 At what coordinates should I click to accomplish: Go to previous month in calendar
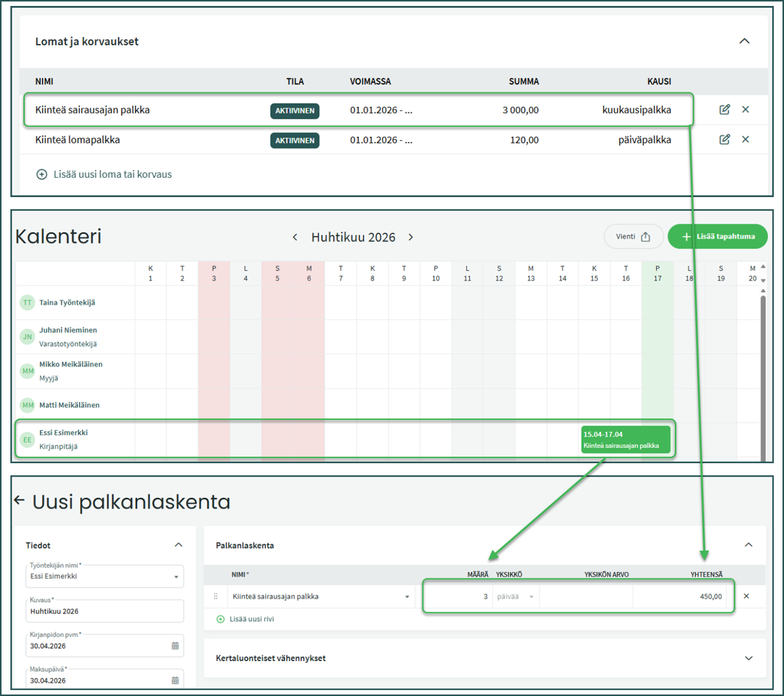tap(295, 237)
